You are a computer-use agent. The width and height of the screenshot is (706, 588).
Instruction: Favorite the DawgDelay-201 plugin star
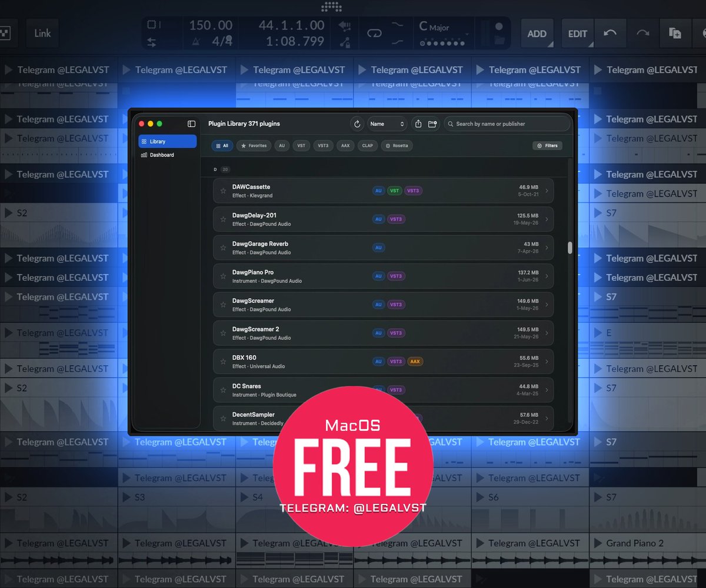click(223, 219)
